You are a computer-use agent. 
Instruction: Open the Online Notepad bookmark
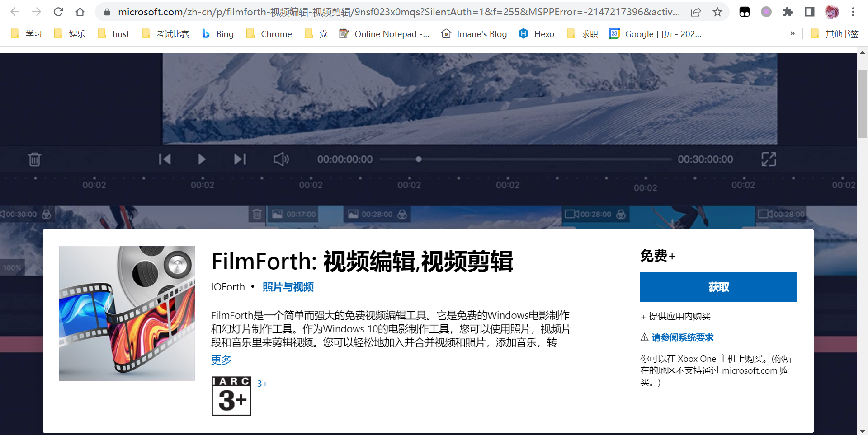point(384,34)
